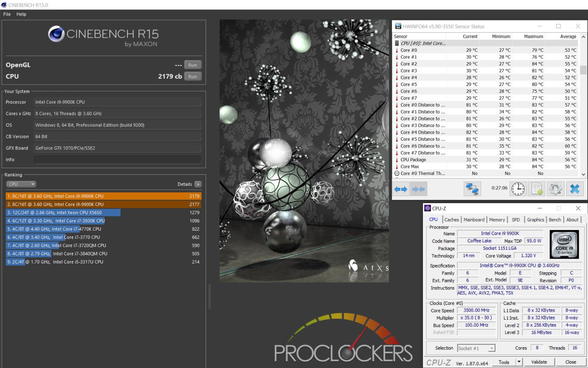Open HWiNFO settings gear icon
Screen dimensions: 588x368
coord(556,189)
